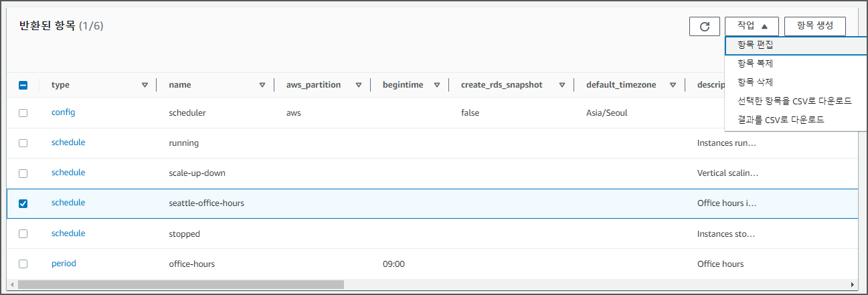Open the aws_partition column sort arrow

(x=359, y=85)
